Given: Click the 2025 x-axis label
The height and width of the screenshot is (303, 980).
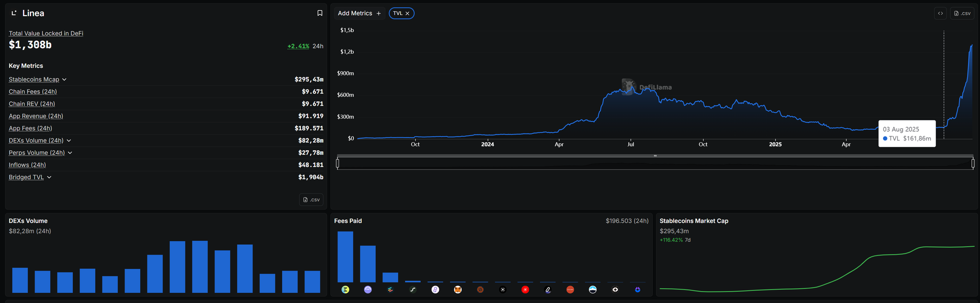Looking at the screenshot, I should [x=775, y=144].
